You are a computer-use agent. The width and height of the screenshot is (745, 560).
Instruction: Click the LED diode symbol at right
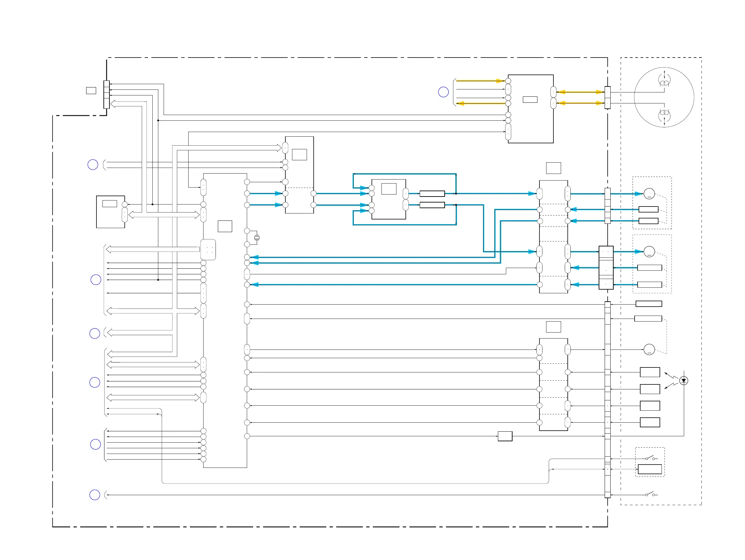click(683, 380)
